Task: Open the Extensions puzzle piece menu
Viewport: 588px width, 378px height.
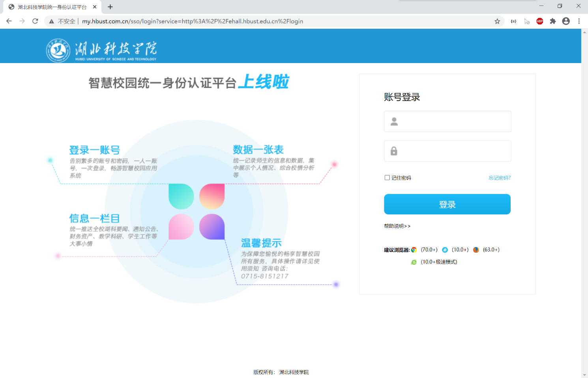Action: tap(553, 21)
